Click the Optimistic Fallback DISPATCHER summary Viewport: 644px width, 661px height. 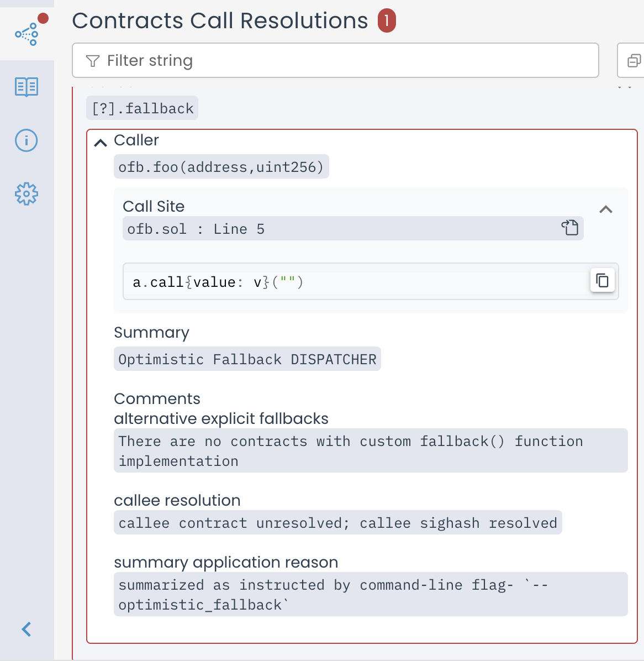tap(247, 359)
